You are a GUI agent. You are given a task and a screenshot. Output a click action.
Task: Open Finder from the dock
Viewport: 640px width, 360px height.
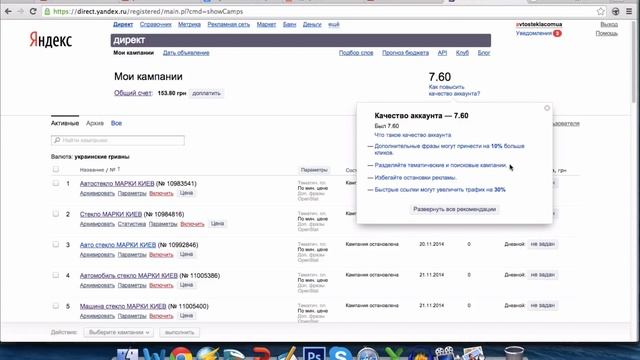pyautogui.click(x=127, y=354)
